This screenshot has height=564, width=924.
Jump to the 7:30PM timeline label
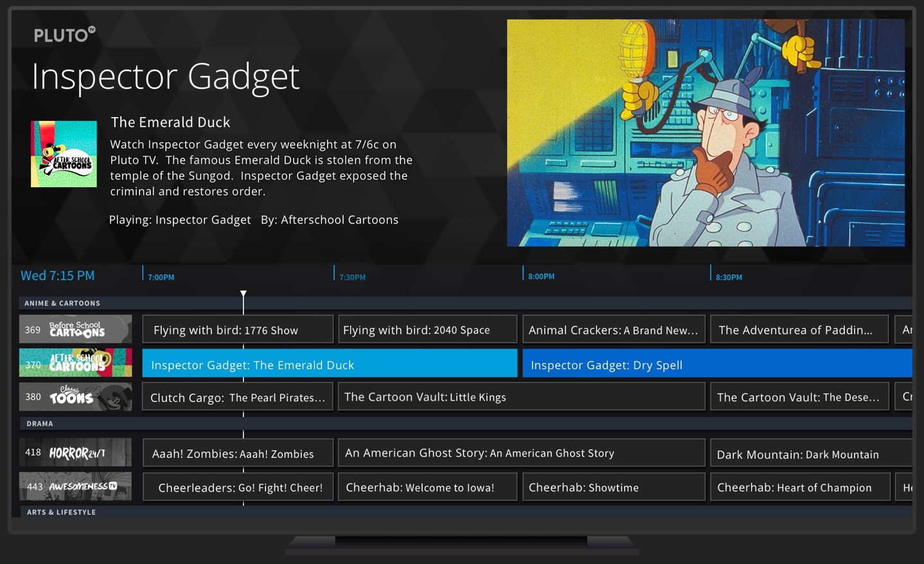(x=352, y=277)
